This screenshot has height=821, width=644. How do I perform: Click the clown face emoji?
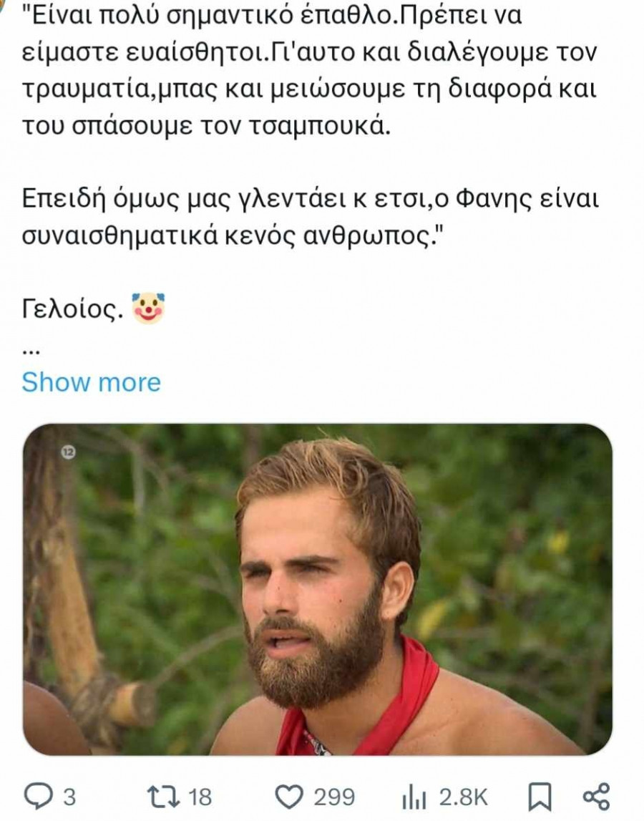pyautogui.click(x=148, y=308)
